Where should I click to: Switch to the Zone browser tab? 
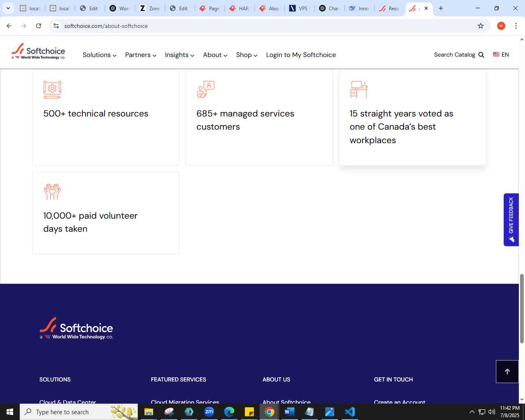tap(150, 8)
